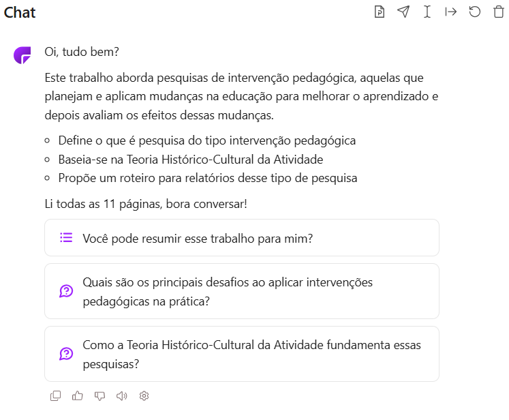Give the response a thumbs down
Screen dimensions: 509x420
[x=99, y=395]
